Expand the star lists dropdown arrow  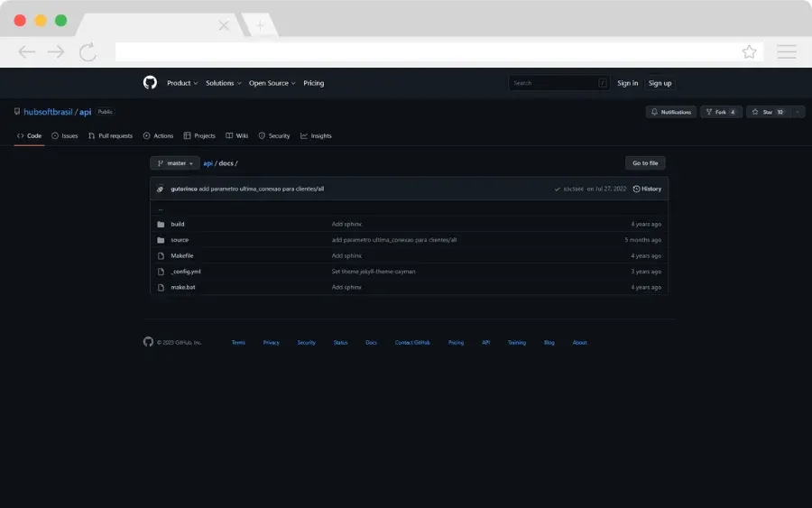pos(798,112)
